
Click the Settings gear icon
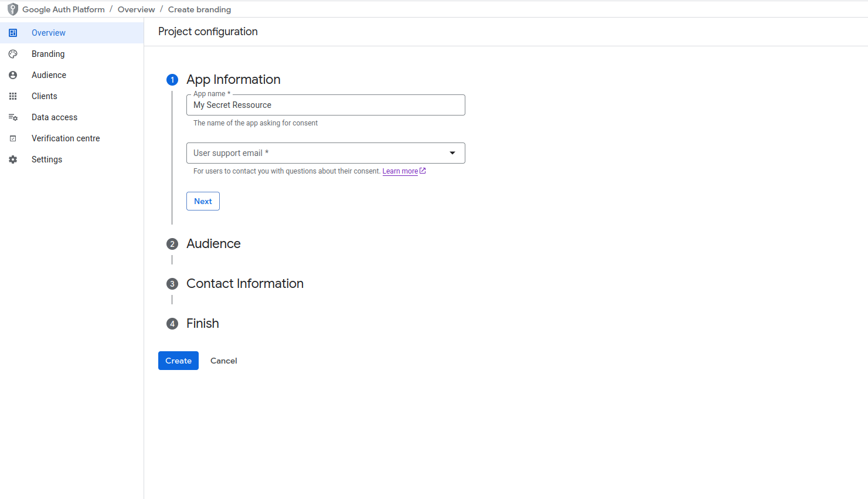click(x=13, y=159)
